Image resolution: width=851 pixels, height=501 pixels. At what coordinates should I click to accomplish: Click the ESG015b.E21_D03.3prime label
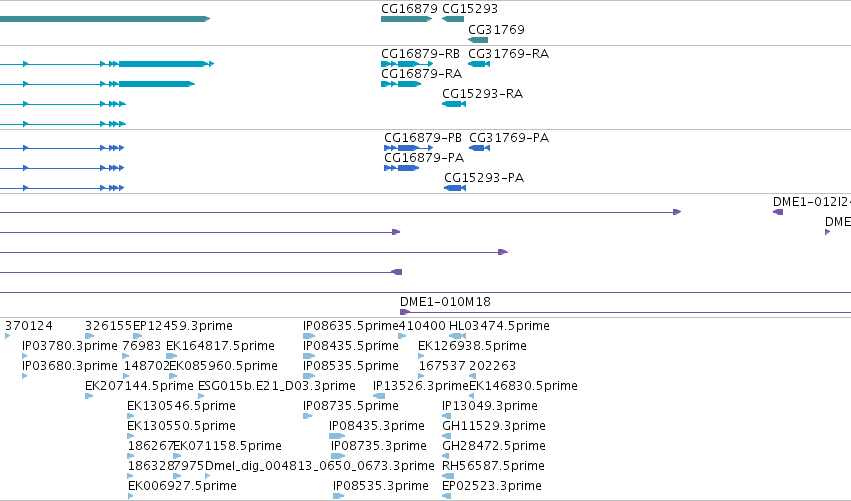point(277,386)
